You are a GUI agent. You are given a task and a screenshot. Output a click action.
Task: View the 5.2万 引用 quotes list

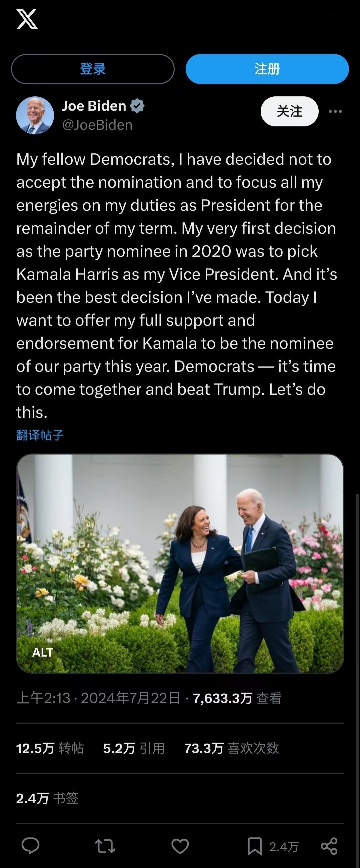click(x=134, y=748)
